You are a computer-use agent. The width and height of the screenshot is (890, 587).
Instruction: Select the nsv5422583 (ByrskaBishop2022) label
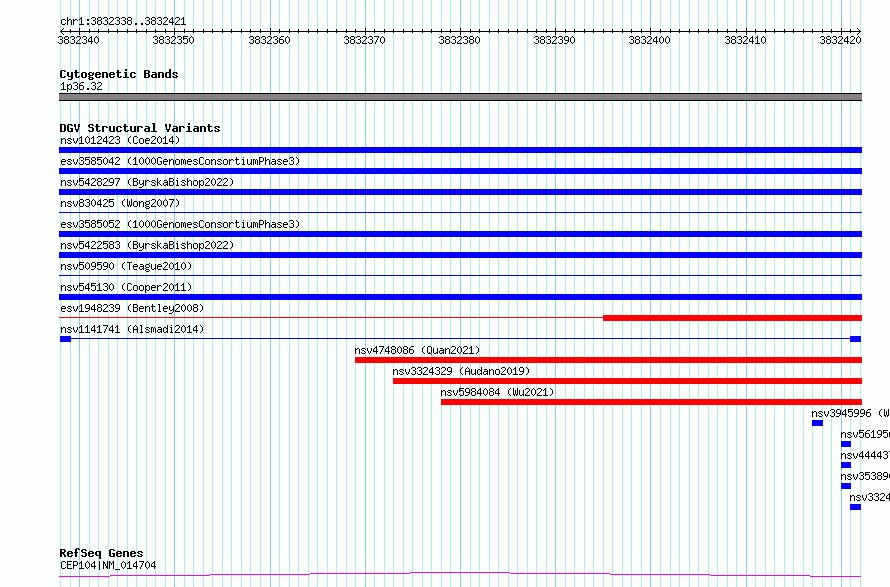click(x=147, y=245)
